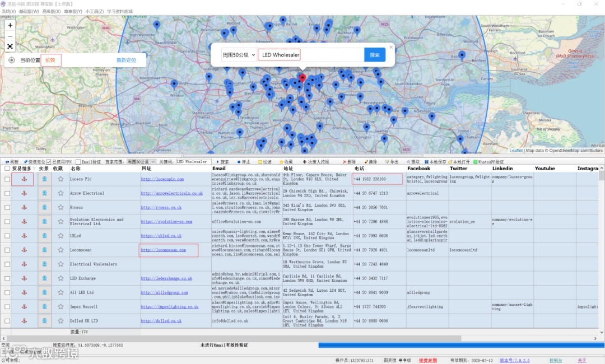Open the locomocean.com website link

[163, 250]
